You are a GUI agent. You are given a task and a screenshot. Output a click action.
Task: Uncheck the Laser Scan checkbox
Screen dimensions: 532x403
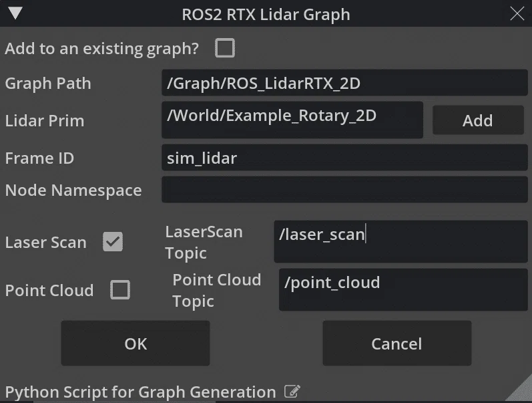tap(113, 242)
